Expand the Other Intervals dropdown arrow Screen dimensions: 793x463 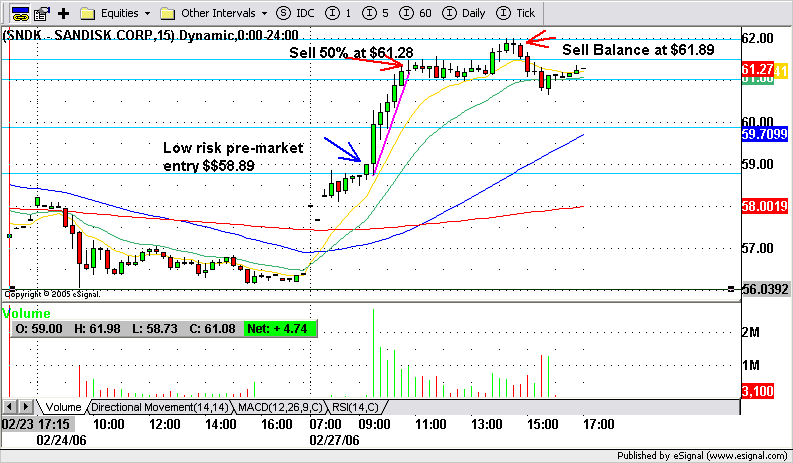click(265, 14)
